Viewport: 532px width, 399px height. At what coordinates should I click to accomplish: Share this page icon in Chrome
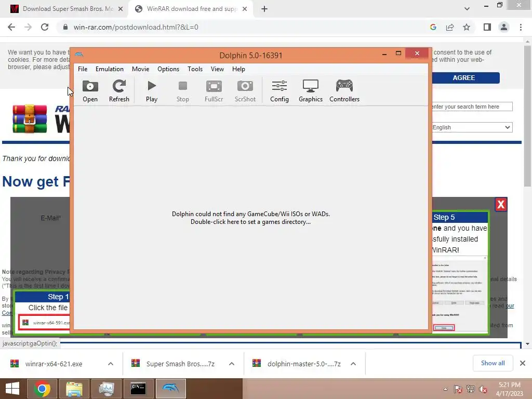450,27
